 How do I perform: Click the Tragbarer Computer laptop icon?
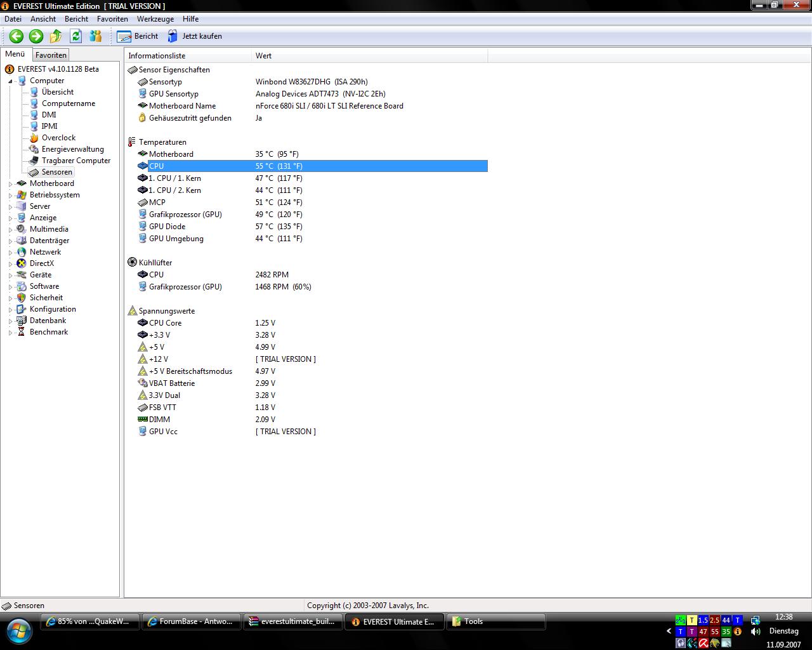pos(34,161)
